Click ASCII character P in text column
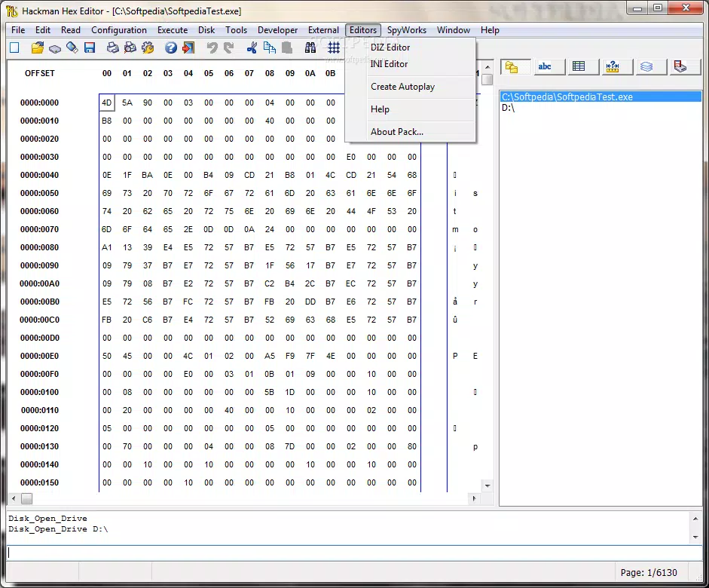Image resolution: width=709 pixels, height=588 pixels. click(455, 356)
